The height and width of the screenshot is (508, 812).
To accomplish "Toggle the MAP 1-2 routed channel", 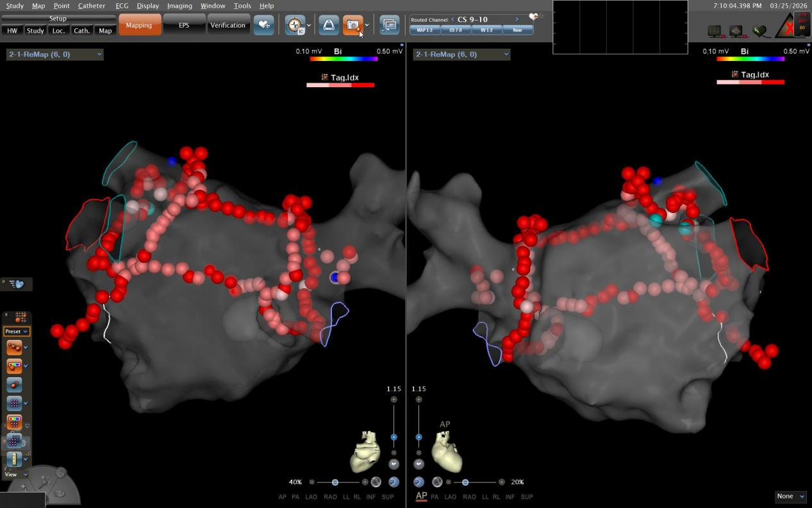I will [x=425, y=30].
